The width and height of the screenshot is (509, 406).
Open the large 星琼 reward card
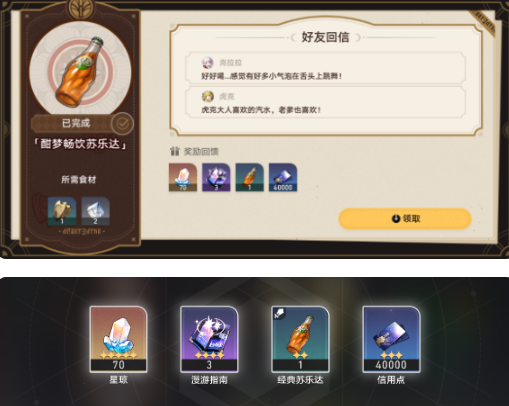[x=118, y=339]
